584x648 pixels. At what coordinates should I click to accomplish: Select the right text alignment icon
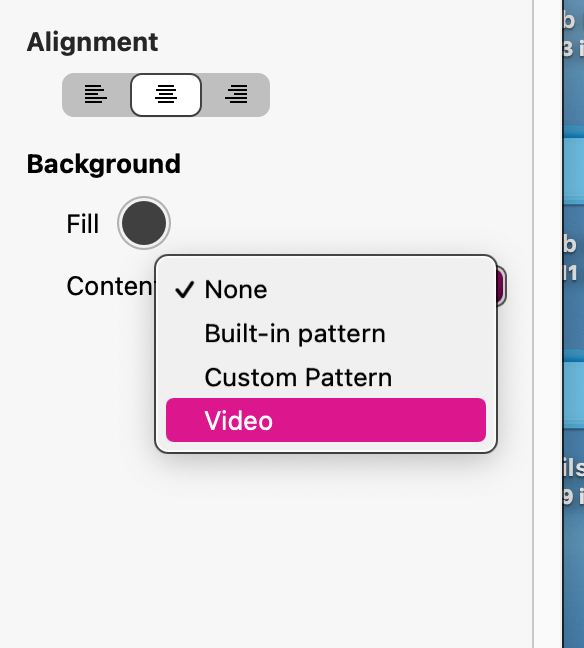(236, 95)
